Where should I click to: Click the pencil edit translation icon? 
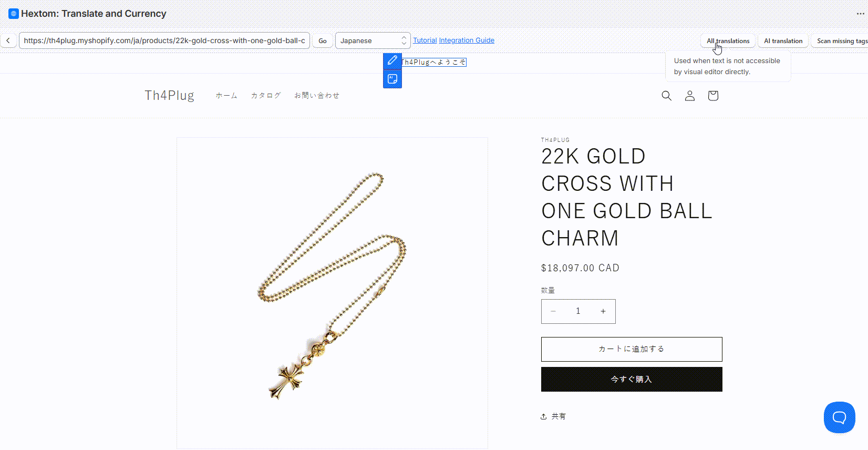coord(392,61)
